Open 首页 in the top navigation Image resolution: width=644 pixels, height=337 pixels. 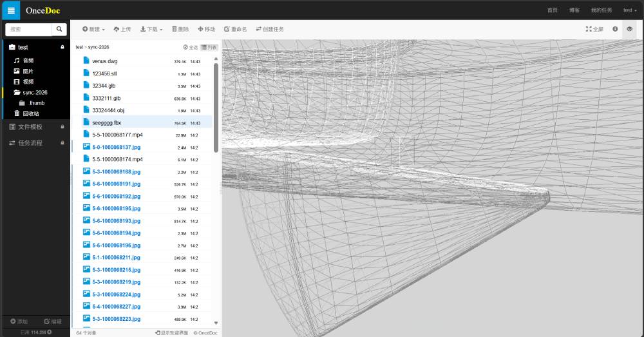(x=553, y=10)
